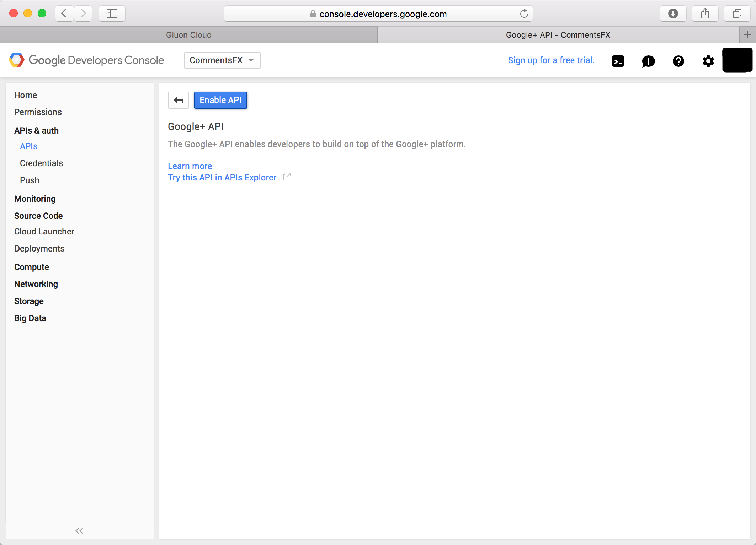The image size is (756, 545).
Task: Open the Credentials page
Action: click(x=41, y=163)
